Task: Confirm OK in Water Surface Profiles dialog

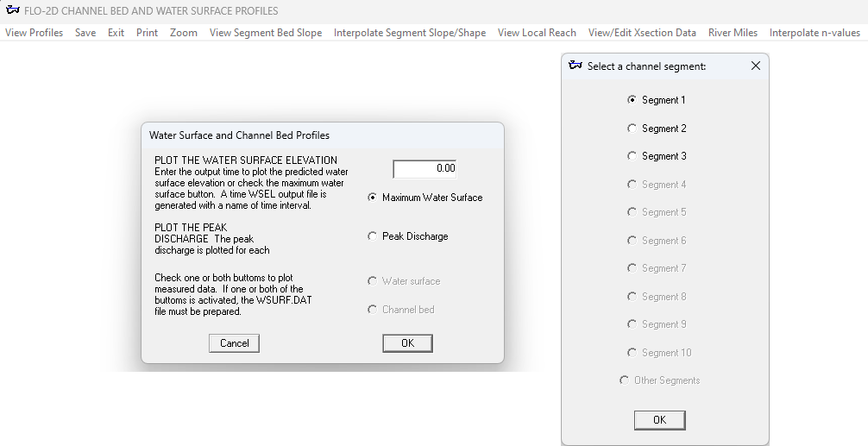Action: 407,343
